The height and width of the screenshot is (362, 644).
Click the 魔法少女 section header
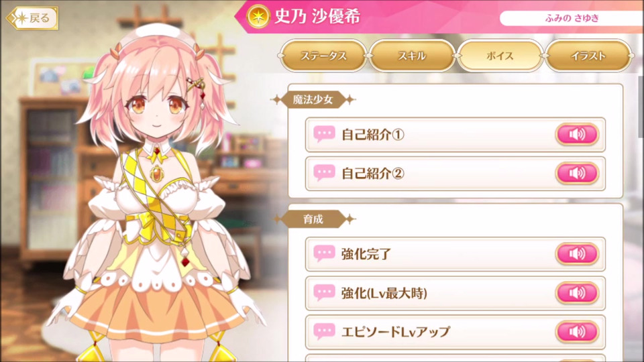pyautogui.click(x=313, y=100)
